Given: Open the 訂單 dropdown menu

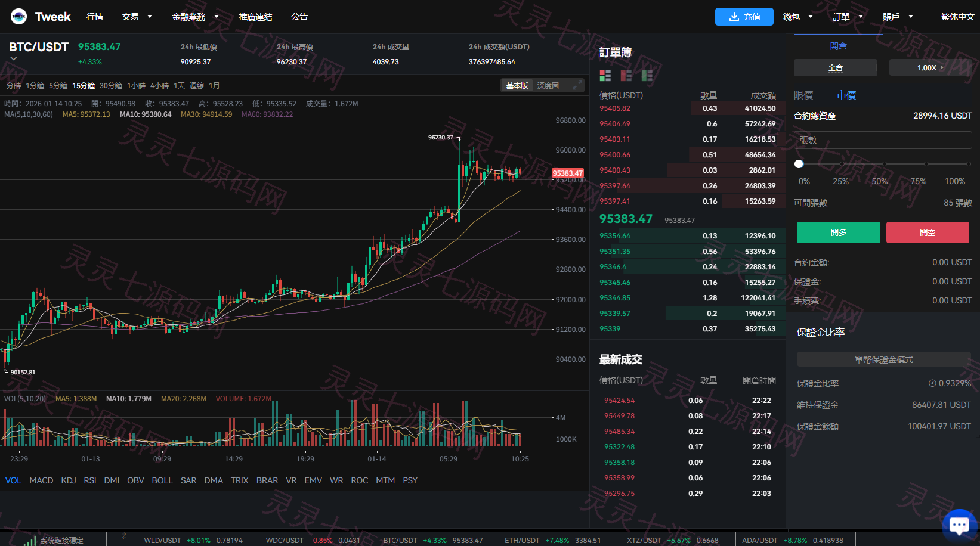Looking at the screenshot, I should (x=848, y=17).
